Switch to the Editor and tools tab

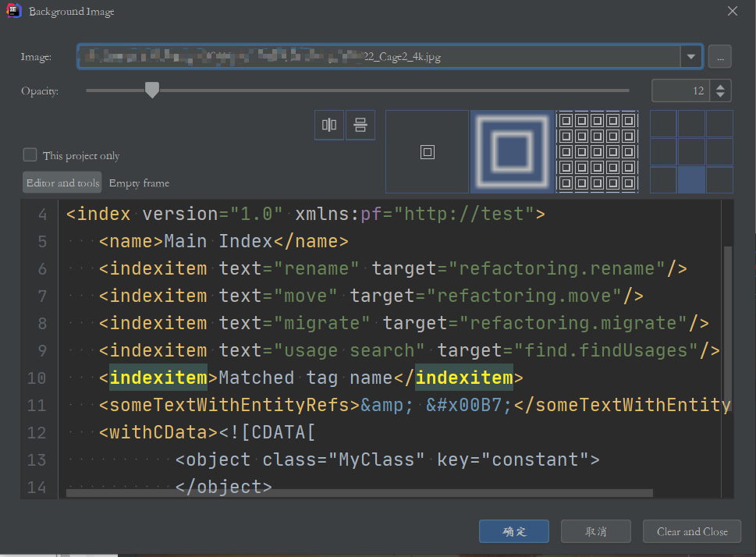click(62, 183)
